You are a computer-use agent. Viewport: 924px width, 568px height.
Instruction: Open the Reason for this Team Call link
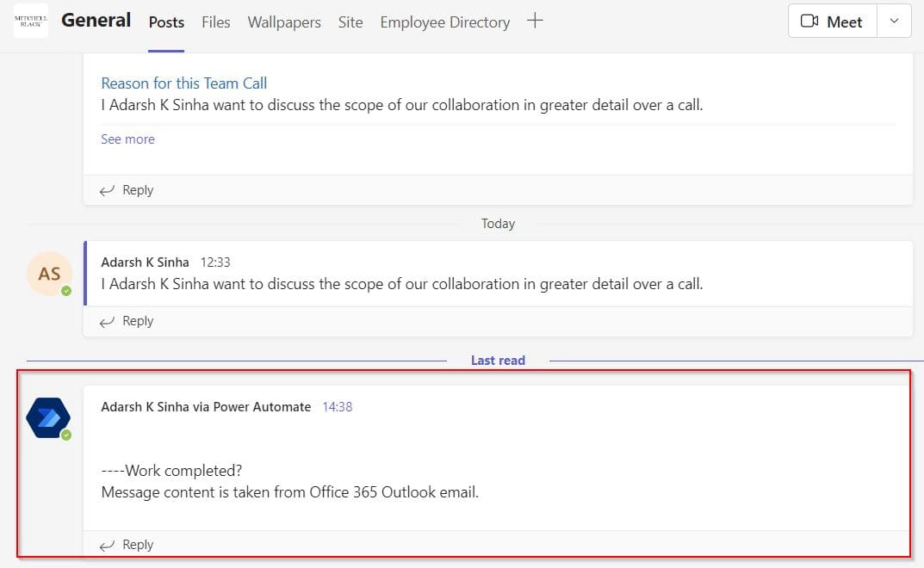click(x=184, y=83)
